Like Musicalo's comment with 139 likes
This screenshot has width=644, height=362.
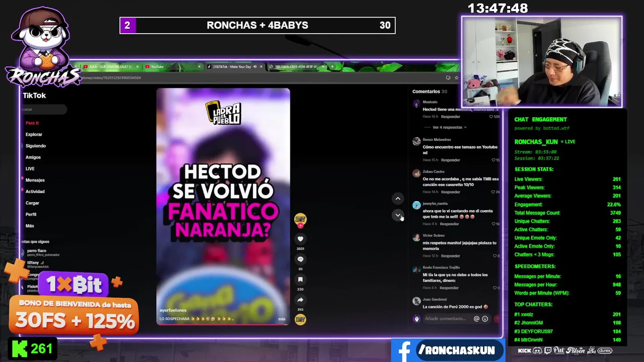coord(492,117)
